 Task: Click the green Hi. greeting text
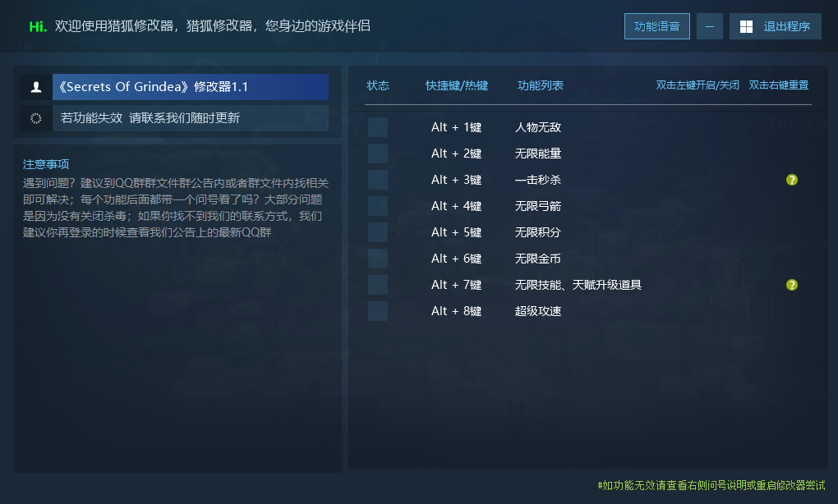click(x=38, y=26)
